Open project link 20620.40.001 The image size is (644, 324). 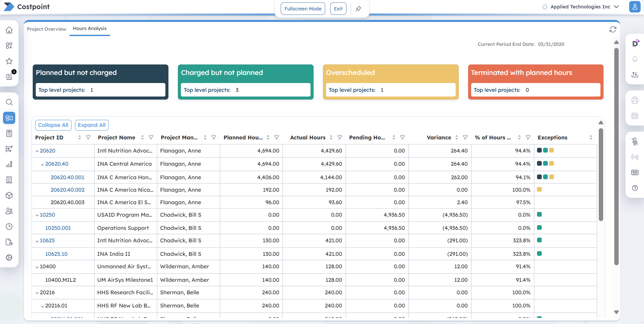point(68,177)
